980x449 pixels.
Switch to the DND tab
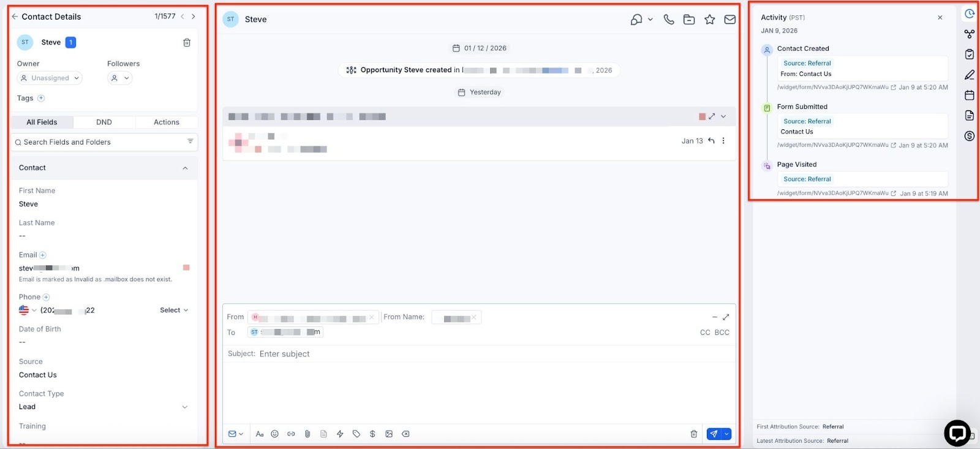[104, 122]
